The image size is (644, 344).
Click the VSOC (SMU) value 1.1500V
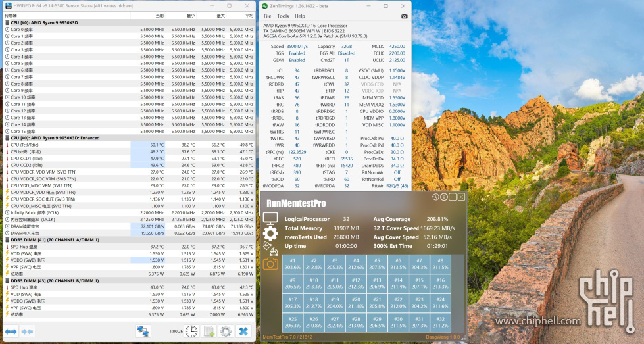click(x=397, y=70)
